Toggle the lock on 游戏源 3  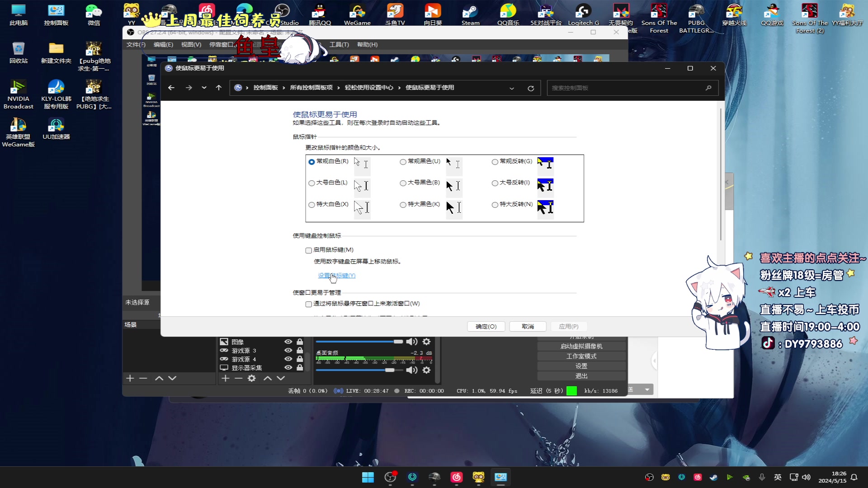coord(300,351)
